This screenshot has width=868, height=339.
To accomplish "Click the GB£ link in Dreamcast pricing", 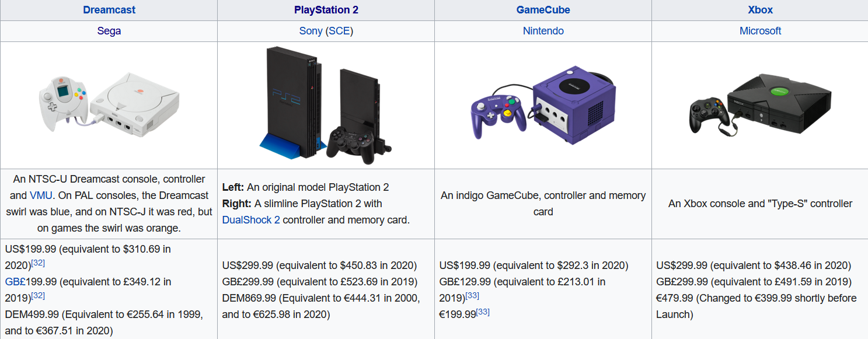I will click(x=16, y=282).
